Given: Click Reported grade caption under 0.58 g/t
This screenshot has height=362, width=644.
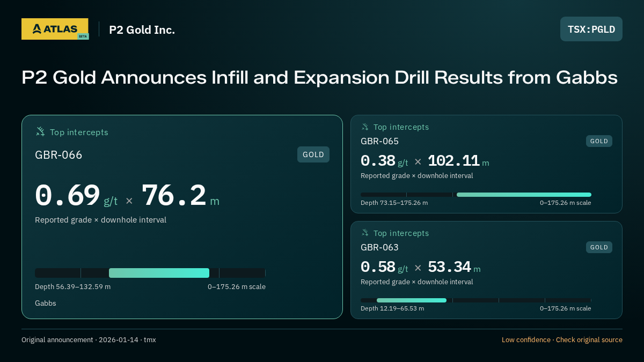Looking at the screenshot, I should tap(417, 282).
